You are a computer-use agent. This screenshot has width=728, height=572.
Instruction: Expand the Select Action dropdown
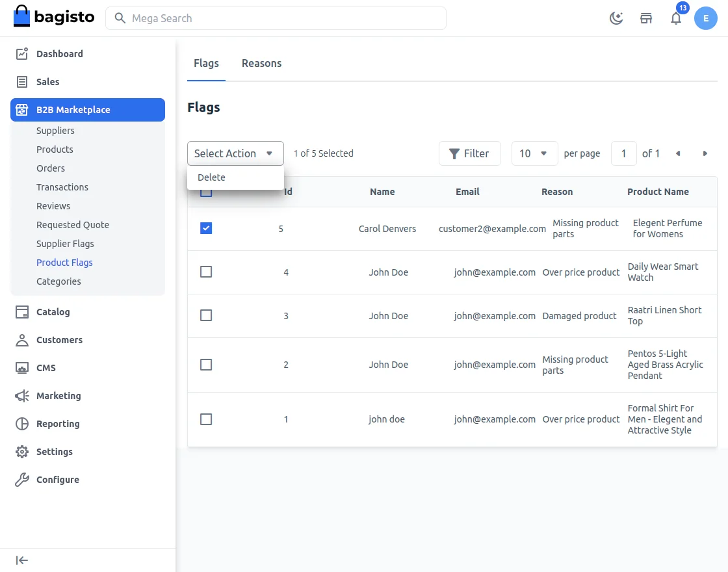tap(235, 153)
